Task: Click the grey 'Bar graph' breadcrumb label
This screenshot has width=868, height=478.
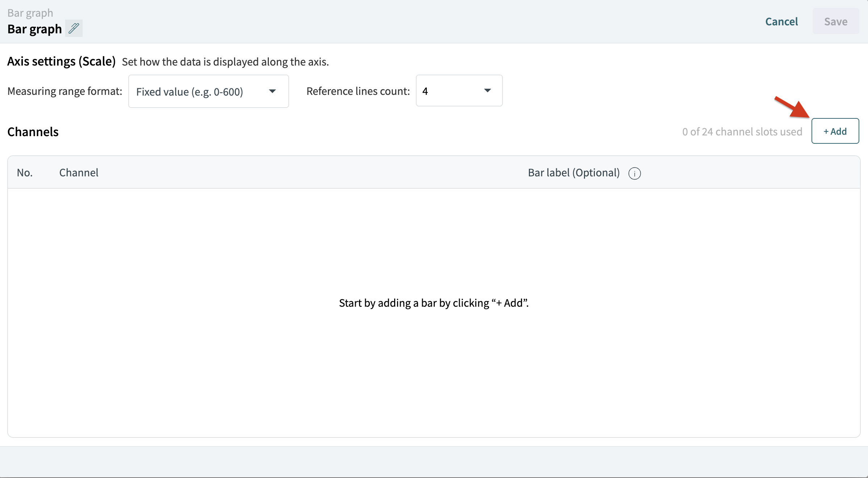Action: [30, 13]
